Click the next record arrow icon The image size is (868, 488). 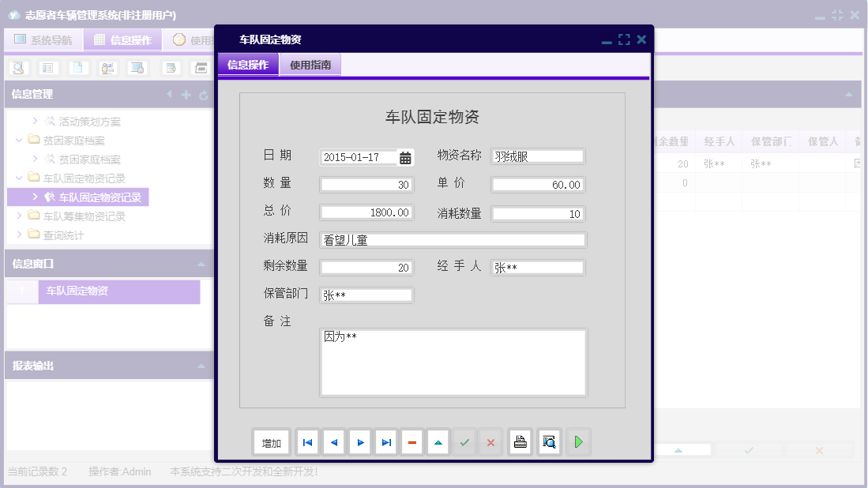click(359, 442)
